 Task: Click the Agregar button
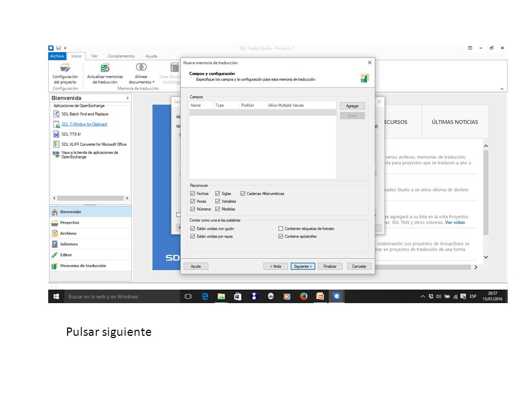[352, 106]
